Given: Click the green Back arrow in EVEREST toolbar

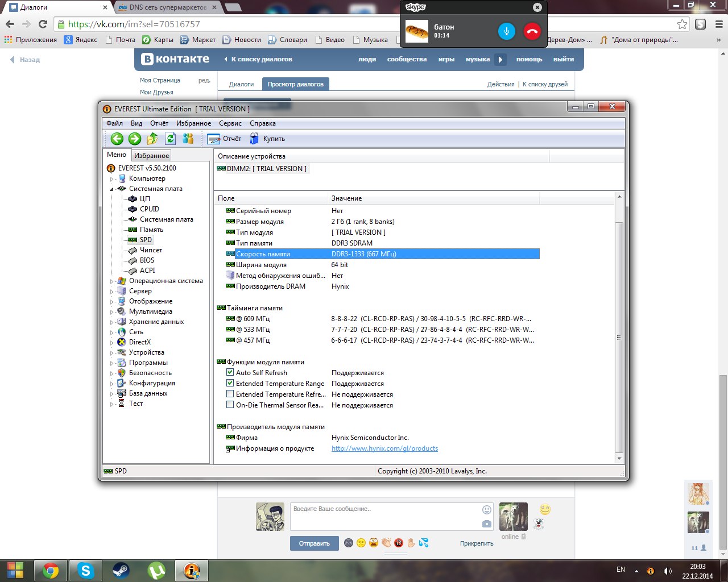Looking at the screenshot, I should (x=117, y=139).
